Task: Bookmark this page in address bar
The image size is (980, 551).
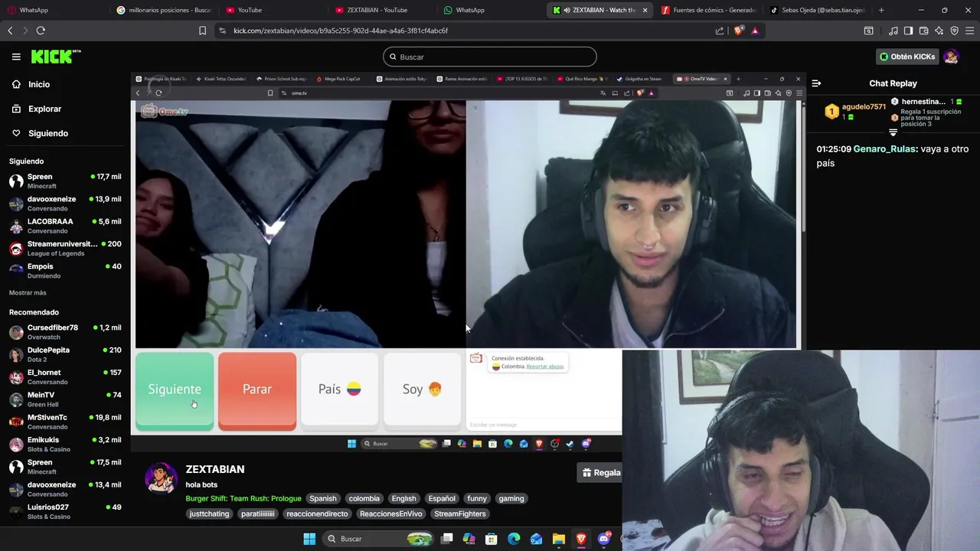Action: [x=202, y=31]
